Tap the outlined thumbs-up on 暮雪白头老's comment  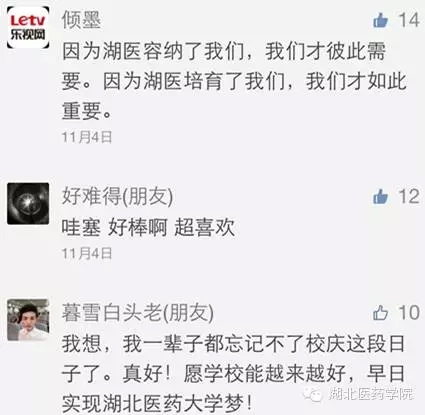click(x=380, y=313)
